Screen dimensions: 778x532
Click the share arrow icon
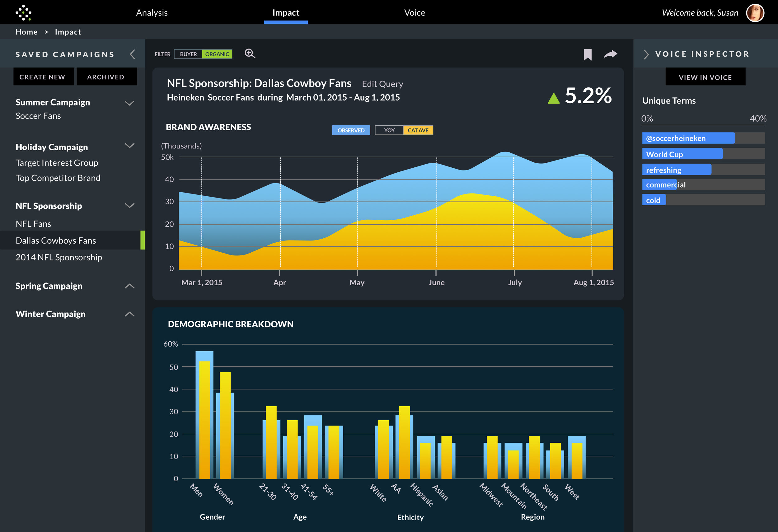pos(610,54)
